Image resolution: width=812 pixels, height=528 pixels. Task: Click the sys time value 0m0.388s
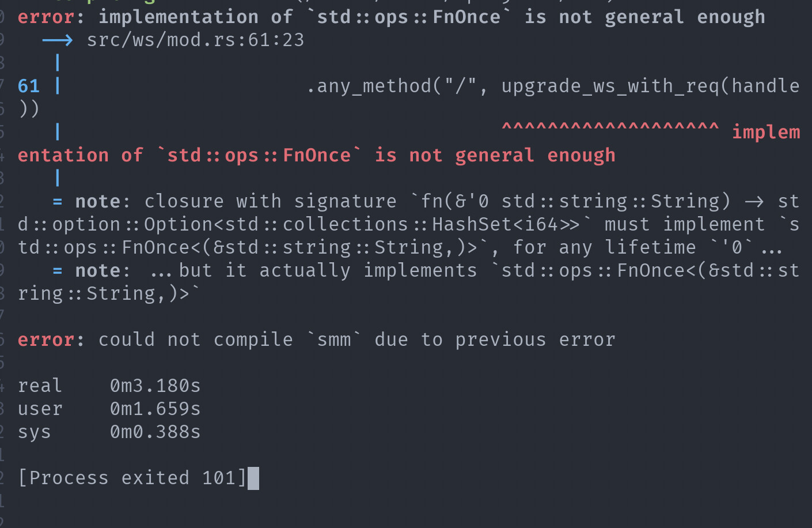(x=155, y=432)
